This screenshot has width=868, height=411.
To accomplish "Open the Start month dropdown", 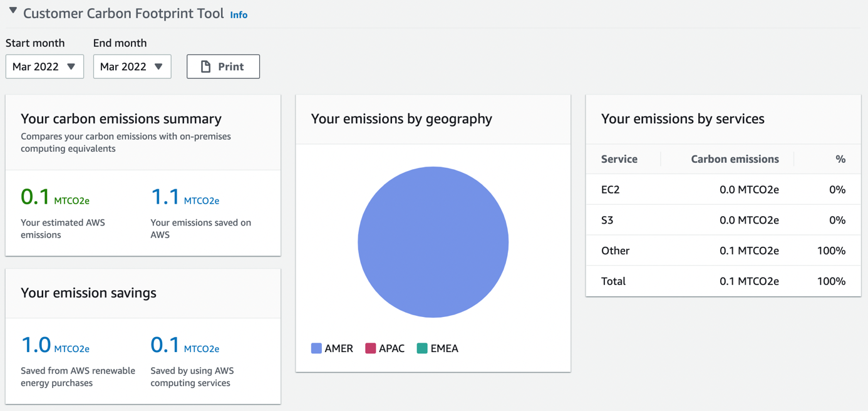I will [44, 66].
